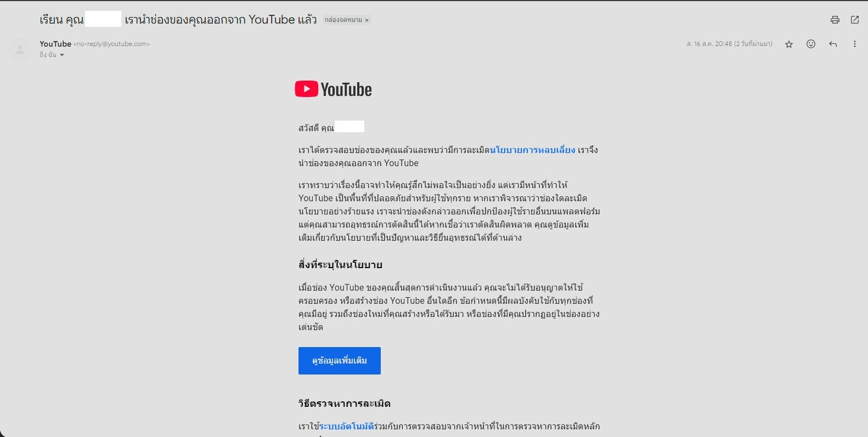
Task: Open the email in a new window
Action: [x=855, y=20]
